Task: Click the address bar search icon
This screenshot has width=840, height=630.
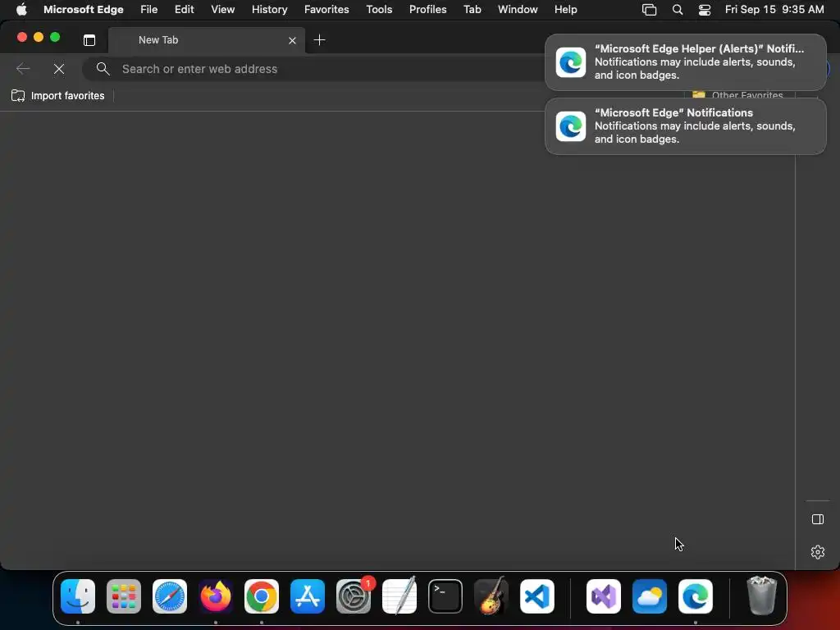Action: [x=103, y=69]
